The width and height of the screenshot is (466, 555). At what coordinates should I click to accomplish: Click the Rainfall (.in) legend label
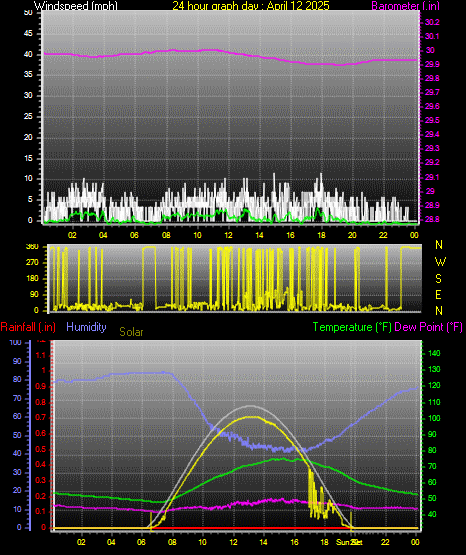[28, 327]
